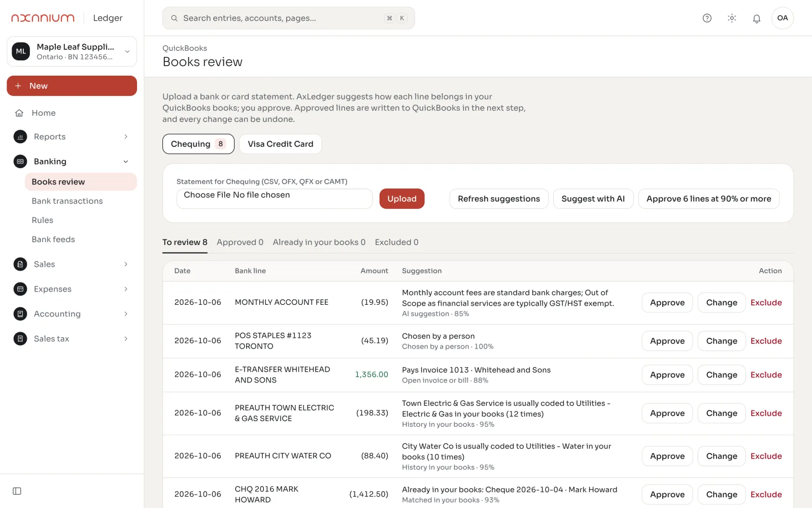
Task: Open the help icon in header
Action: click(x=707, y=18)
